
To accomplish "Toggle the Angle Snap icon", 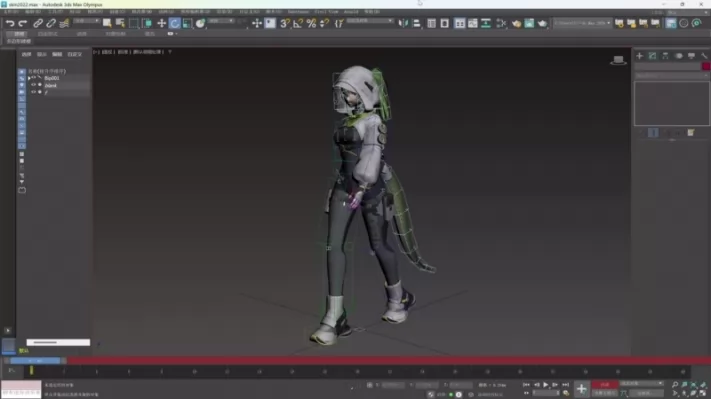I will (x=298, y=23).
